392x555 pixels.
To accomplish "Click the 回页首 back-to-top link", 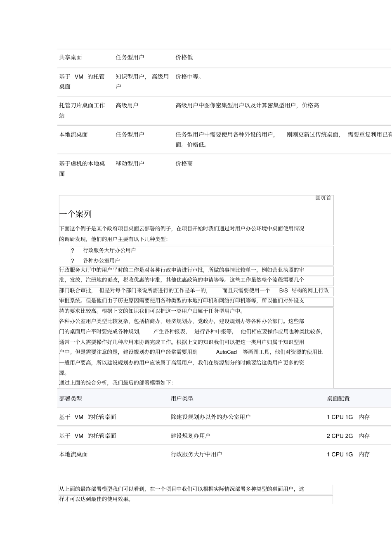I will [323, 198].
